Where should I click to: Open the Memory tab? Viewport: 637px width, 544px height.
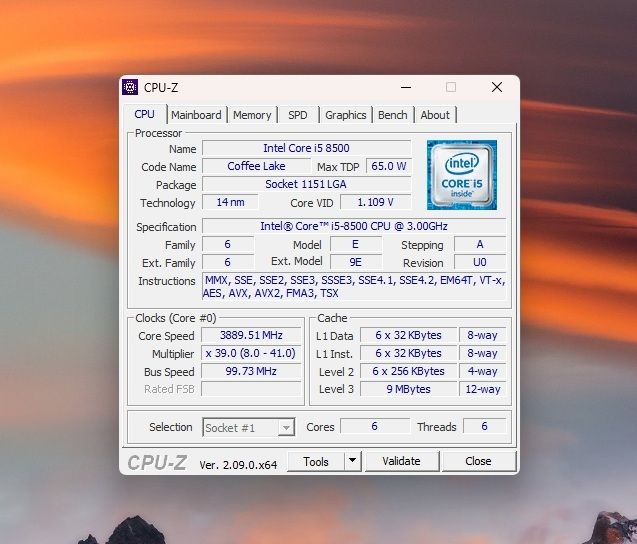[x=252, y=115]
